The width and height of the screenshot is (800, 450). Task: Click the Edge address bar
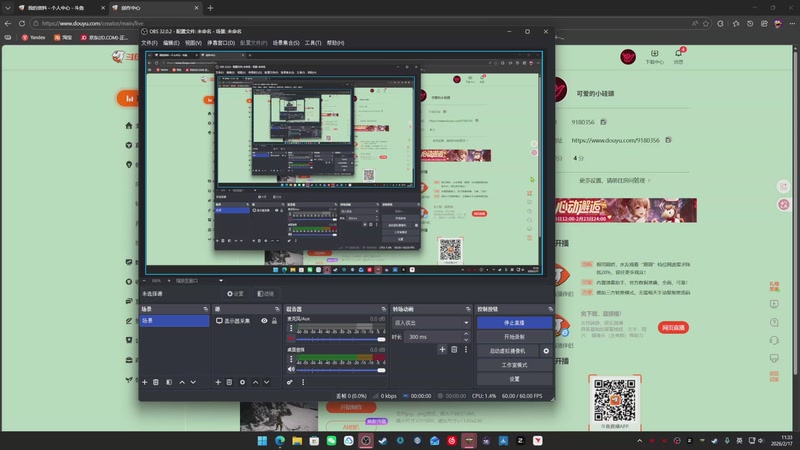click(357, 23)
